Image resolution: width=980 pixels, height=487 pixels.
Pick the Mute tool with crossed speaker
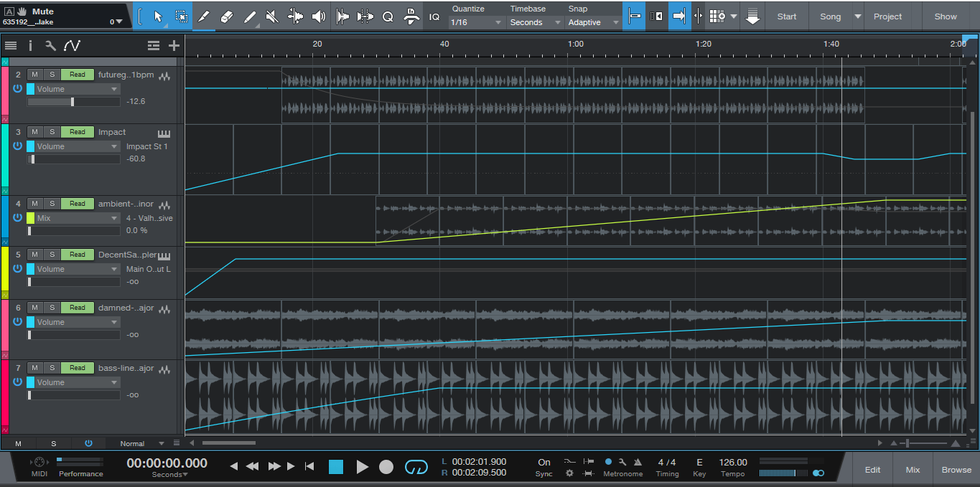(272, 16)
